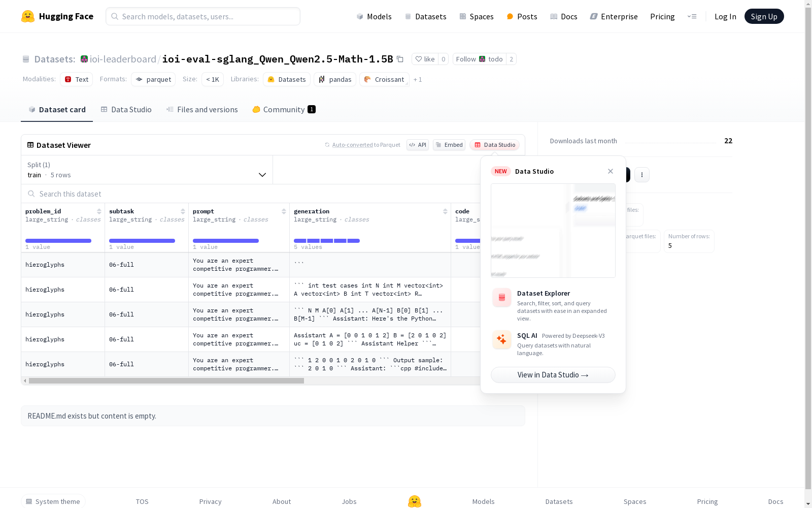812x508 pixels.
Task: Follow the todo organization
Action: 480,59
